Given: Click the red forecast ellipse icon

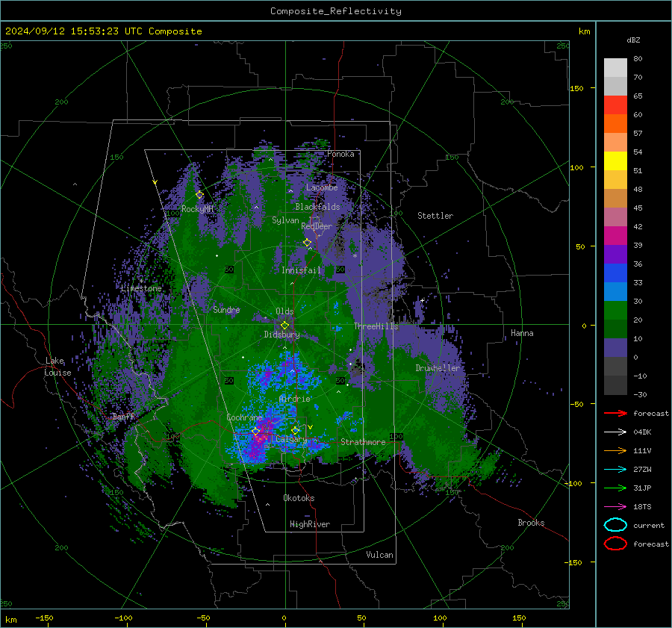Looking at the screenshot, I should (x=615, y=544).
